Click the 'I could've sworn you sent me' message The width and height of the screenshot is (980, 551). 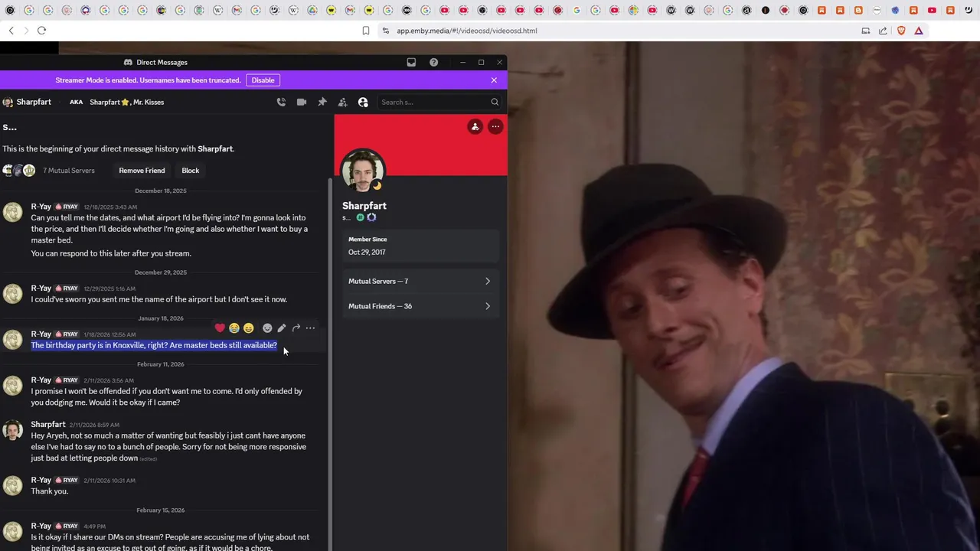coord(159,299)
